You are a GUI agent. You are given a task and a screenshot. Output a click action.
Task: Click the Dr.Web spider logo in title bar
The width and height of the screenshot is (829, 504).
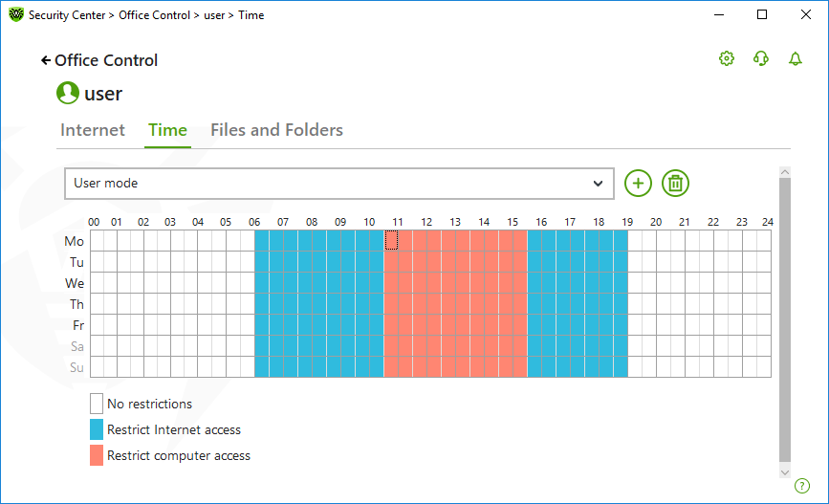[16, 14]
